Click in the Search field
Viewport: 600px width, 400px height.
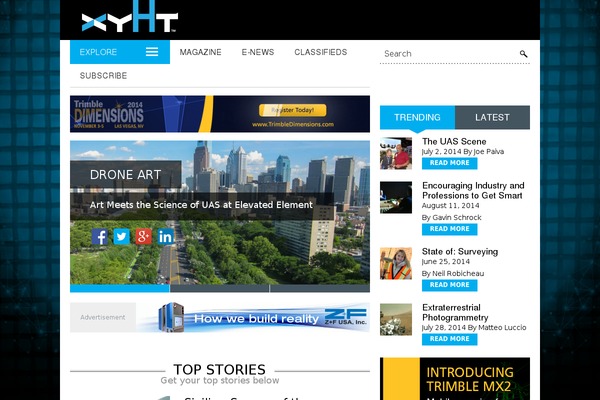coord(450,54)
